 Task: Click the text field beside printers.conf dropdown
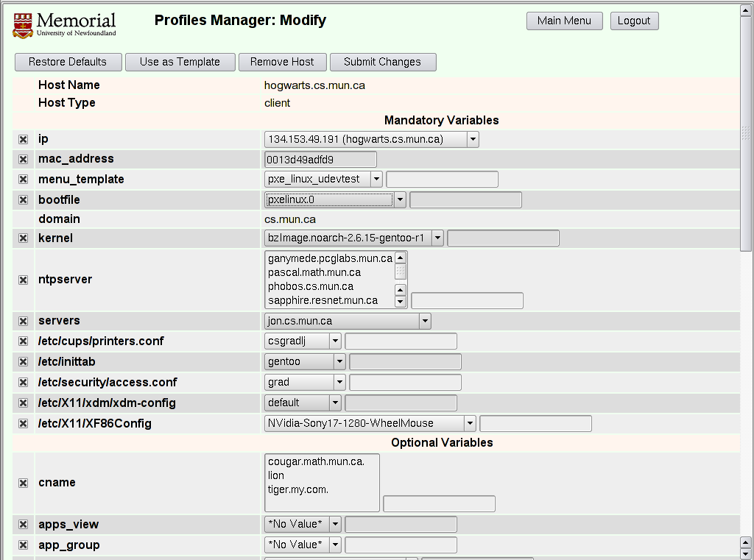coord(401,341)
